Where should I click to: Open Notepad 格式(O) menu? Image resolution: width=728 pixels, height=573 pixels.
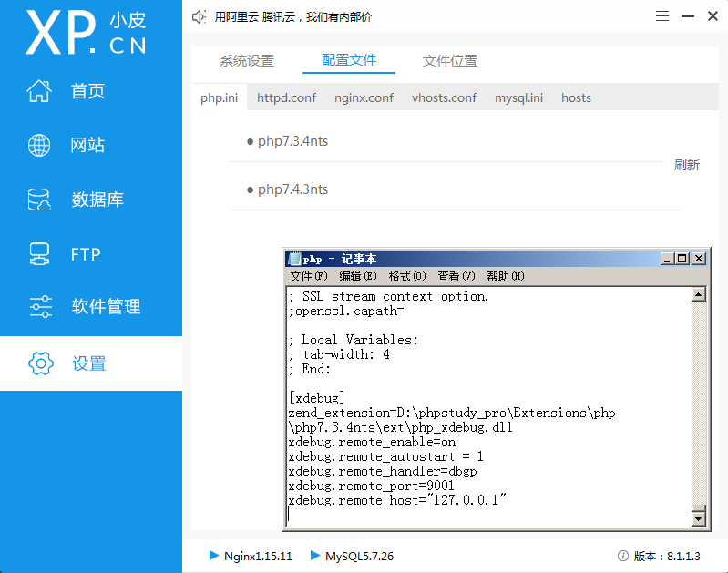pos(407,276)
